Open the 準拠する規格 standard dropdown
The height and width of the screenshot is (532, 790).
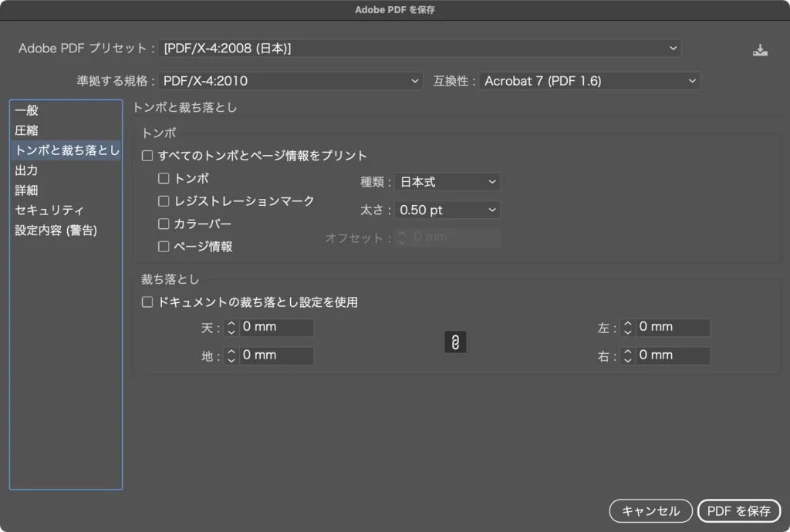point(290,81)
